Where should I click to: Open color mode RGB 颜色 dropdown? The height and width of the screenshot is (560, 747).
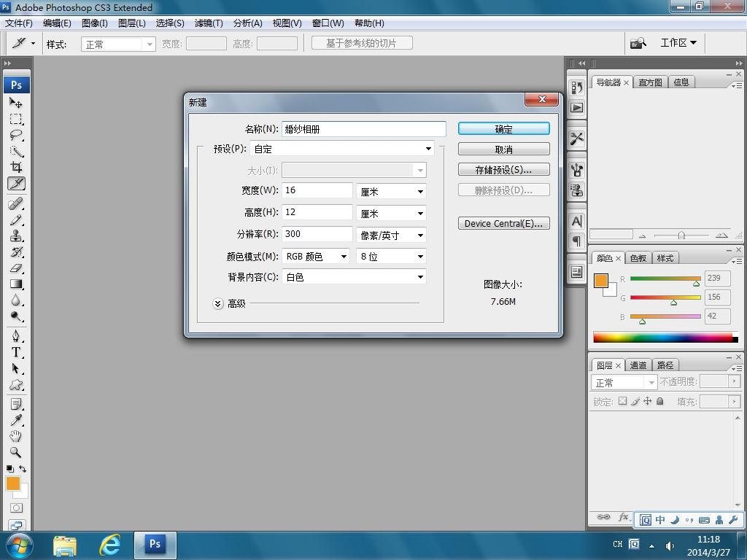click(316, 257)
